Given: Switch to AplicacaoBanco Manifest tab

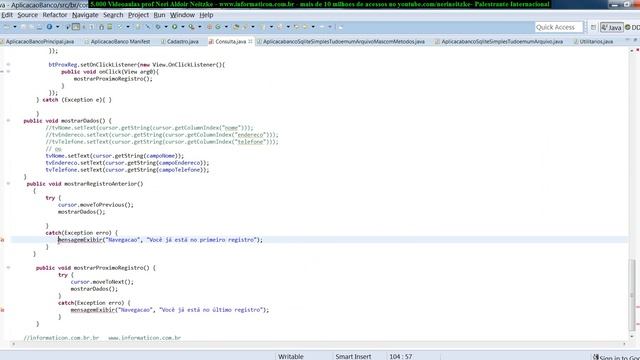Looking at the screenshot, I should tap(118, 42).
